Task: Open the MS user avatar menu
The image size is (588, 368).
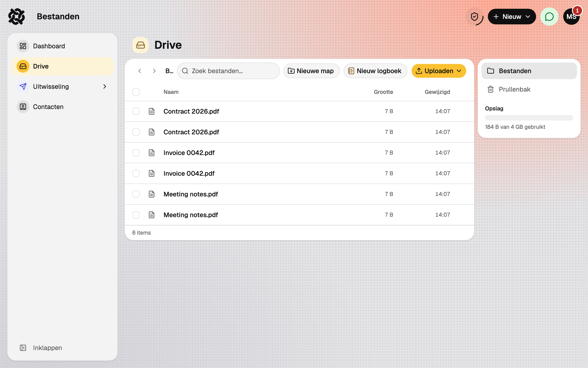Action: click(x=571, y=17)
